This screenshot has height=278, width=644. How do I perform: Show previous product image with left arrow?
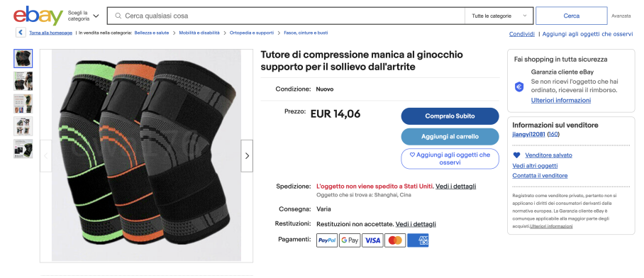(46, 155)
